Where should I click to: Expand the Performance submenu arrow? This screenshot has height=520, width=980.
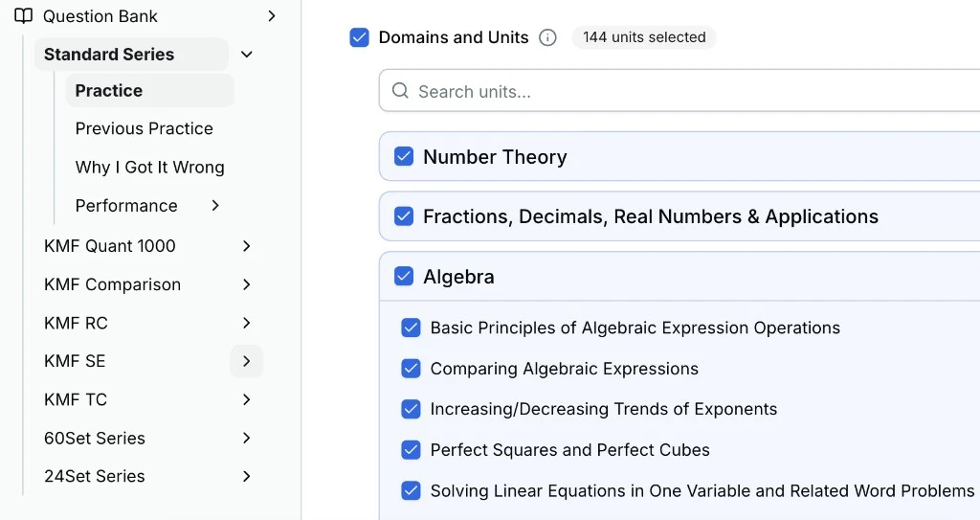pos(215,205)
